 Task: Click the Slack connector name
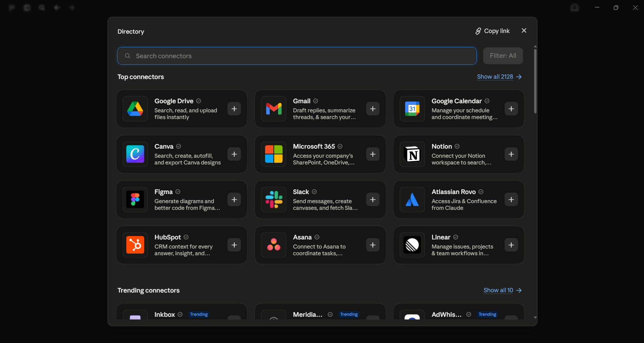(301, 192)
